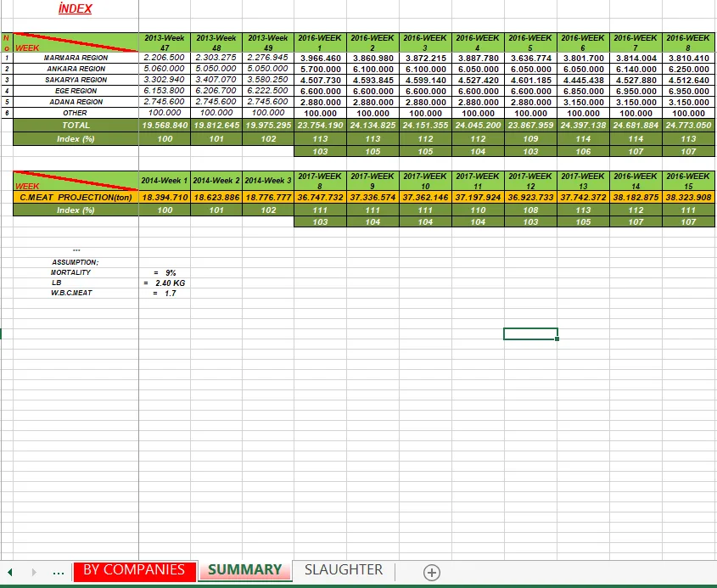The height and width of the screenshot is (588, 717).
Task: Select cell with value 5.700.000
Action: (320, 69)
